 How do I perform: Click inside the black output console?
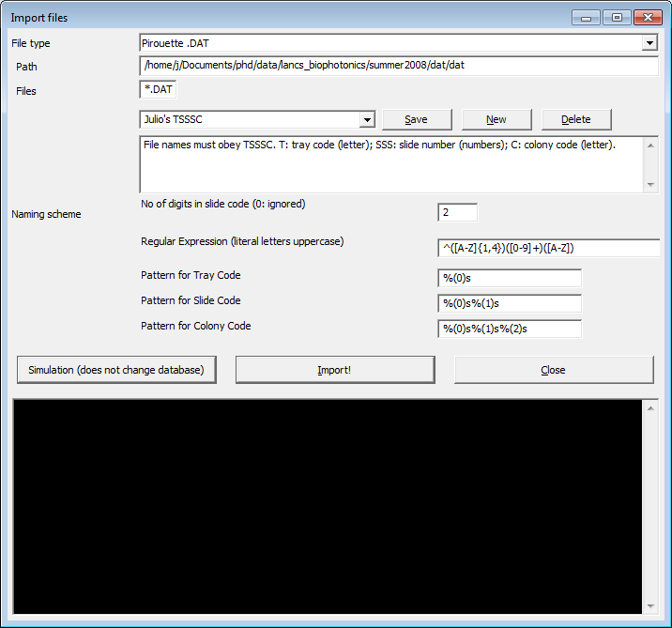coord(328,507)
